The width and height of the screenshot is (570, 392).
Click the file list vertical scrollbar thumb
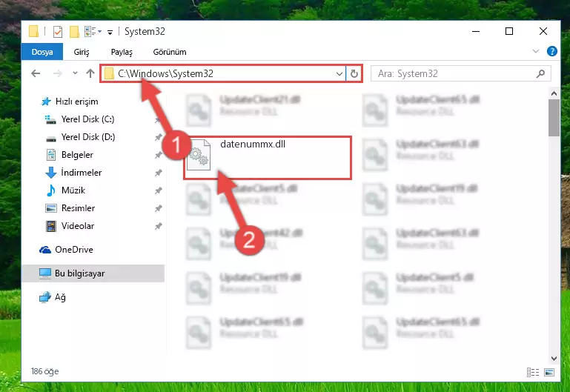pyautogui.click(x=554, y=118)
